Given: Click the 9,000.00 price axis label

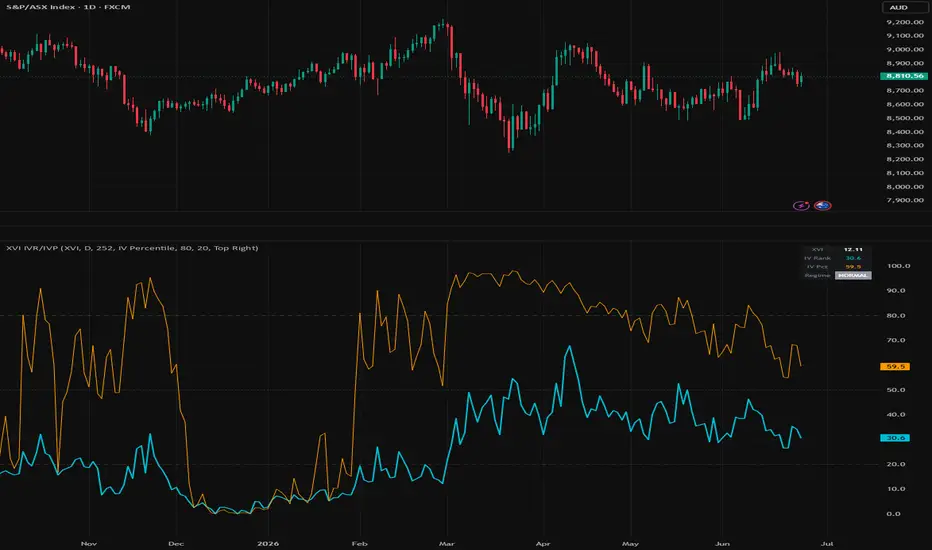Looking at the screenshot, I should pos(905,49).
